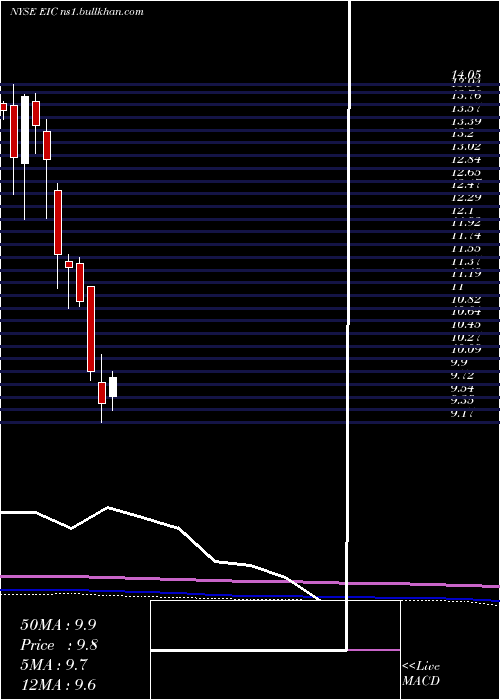Click the 13.39 price axis label
500x700 pixels.
click(x=466, y=122)
